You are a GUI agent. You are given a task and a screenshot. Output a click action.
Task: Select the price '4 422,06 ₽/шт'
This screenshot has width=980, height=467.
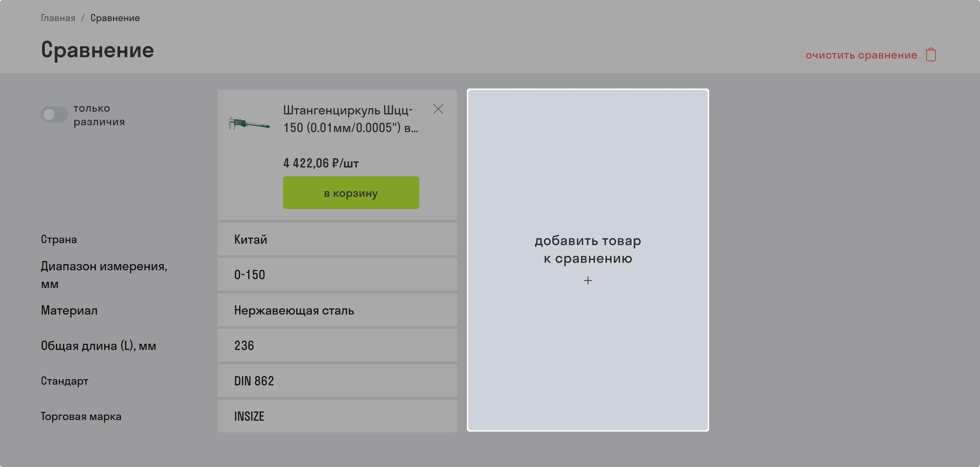click(x=321, y=163)
